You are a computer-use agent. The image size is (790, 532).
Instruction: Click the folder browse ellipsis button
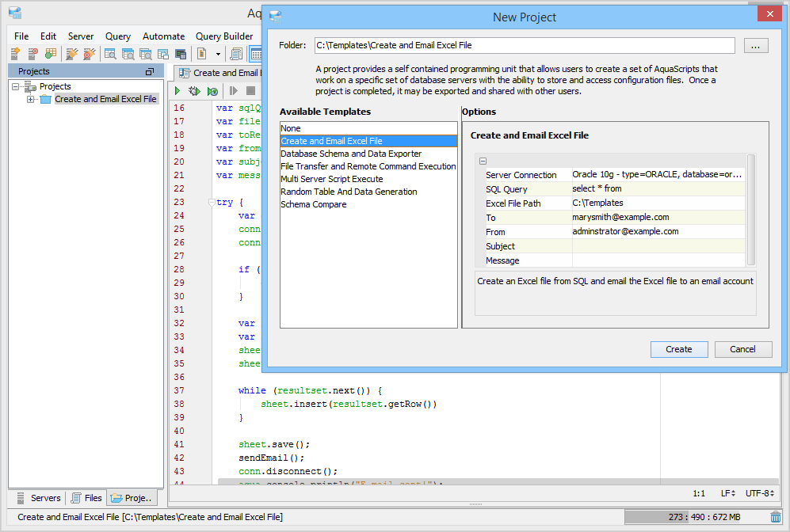(755, 46)
